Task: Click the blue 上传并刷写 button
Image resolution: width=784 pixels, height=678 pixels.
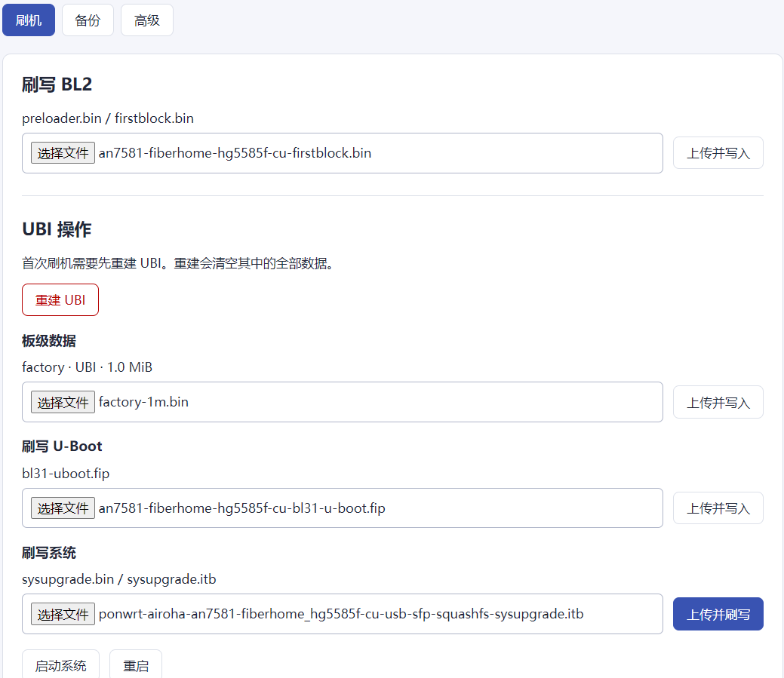Action: click(x=718, y=614)
